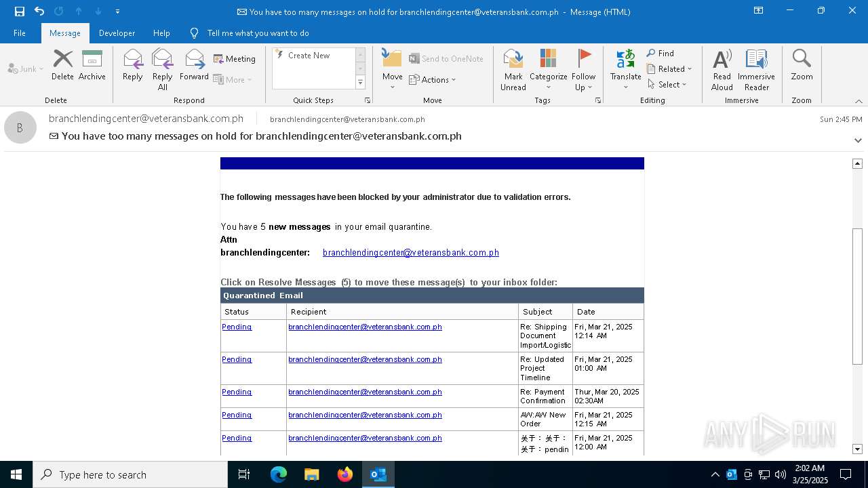Open the Move to folder menu
Screen dimensions: 868x488
click(x=392, y=69)
